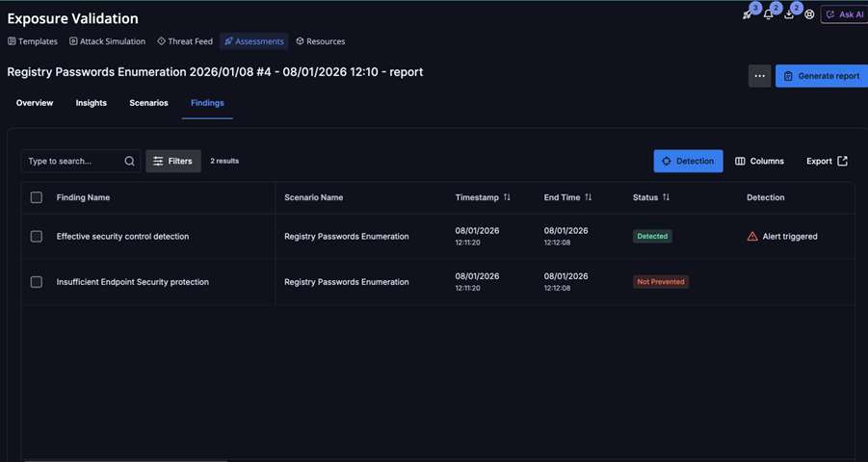Screen dimensions: 868x462
Task: Open the rocket launches icon in header
Action: (748, 14)
